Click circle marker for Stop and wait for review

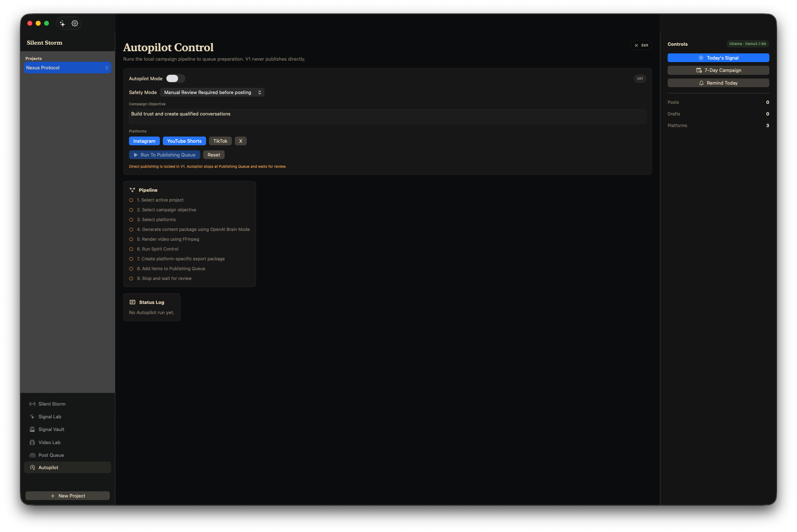[131, 279]
